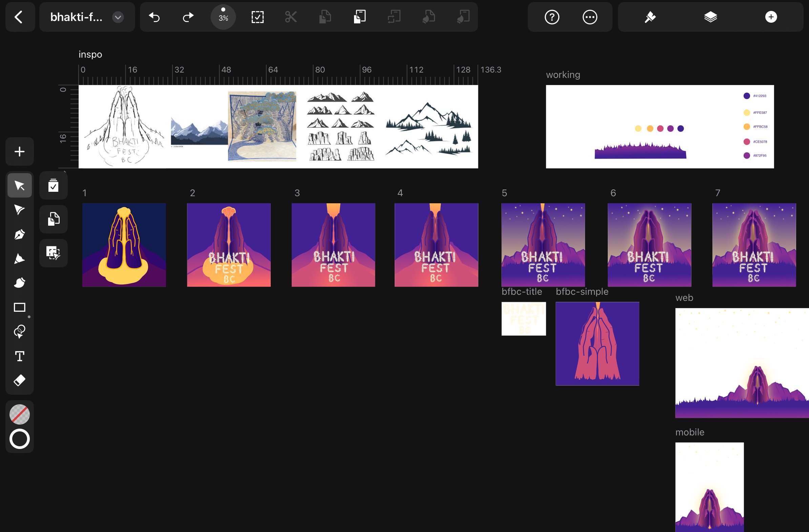
Task: Open the Help question mark menu
Action: point(552,17)
